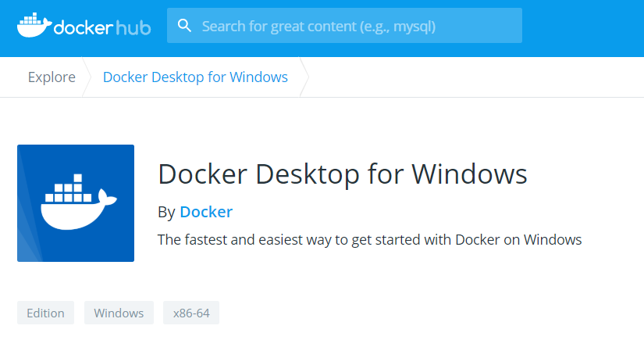Screen dimensions: 644x358
Task: Select the Windows tag
Action: (x=119, y=313)
